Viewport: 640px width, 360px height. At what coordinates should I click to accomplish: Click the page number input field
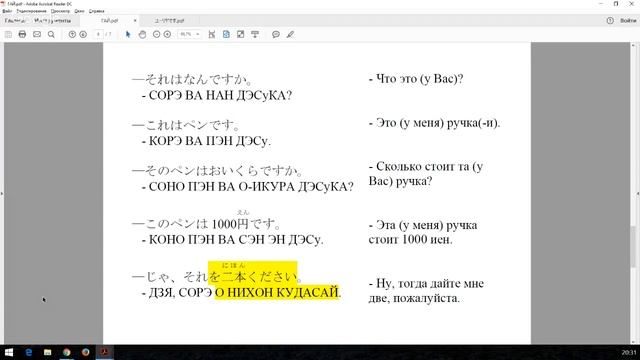tap(98, 35)
